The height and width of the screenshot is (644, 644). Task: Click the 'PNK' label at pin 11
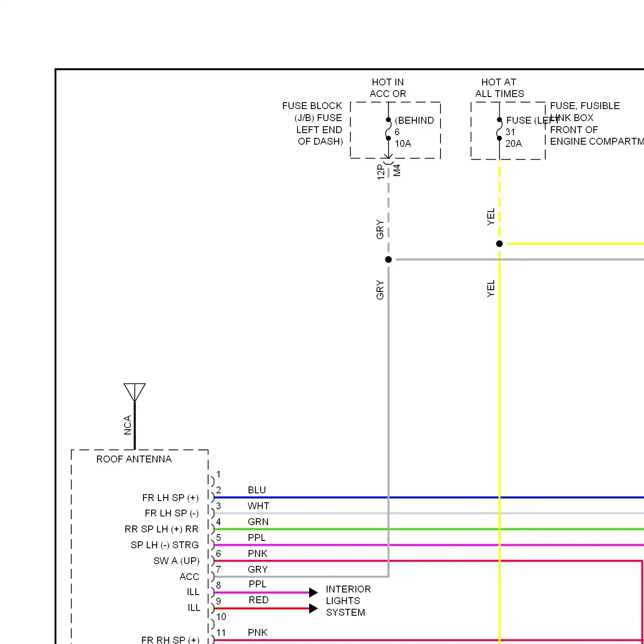[x=258, y=632]
